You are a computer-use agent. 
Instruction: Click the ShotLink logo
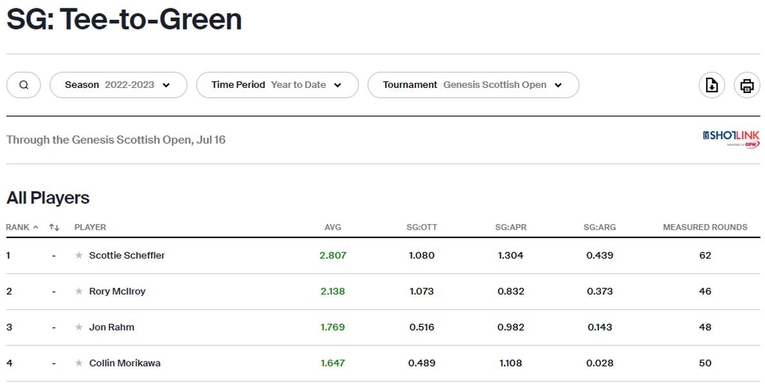click(x=731, y=139)
